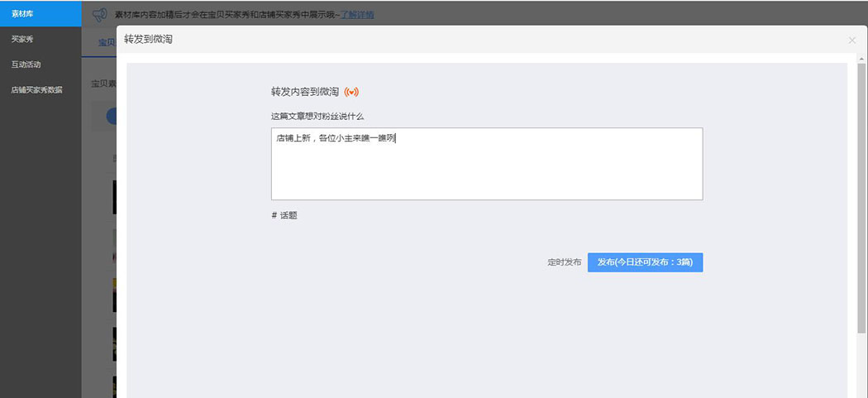Screen dimensions: 868x398
Task: Click into the fan message text box
Action: (x=486, y=164)
